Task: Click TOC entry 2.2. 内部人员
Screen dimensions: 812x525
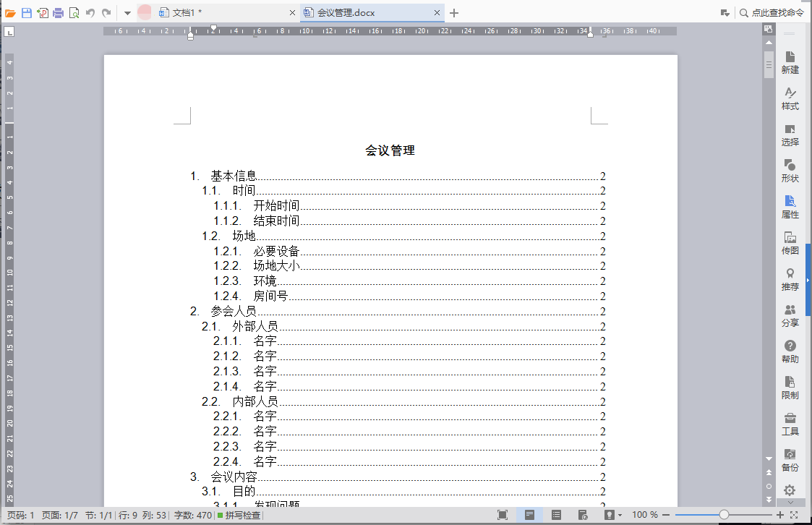Action: coord(403,401)
